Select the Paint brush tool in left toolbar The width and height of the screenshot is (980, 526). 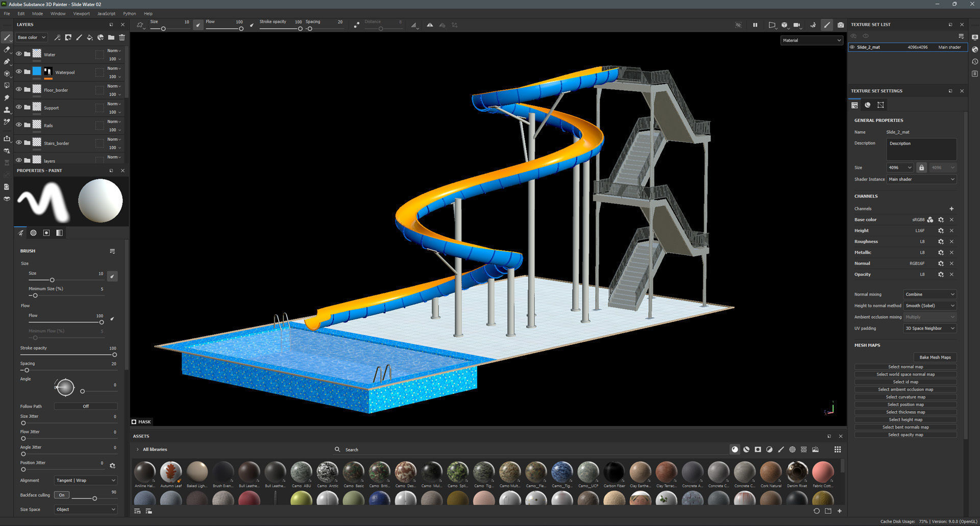(7, 38)
